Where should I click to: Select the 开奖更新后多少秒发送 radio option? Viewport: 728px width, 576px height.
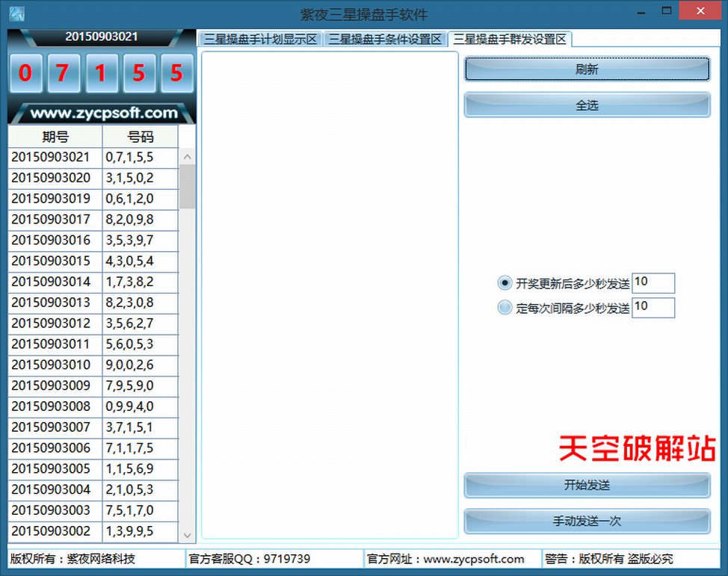(x=505, y=282)
